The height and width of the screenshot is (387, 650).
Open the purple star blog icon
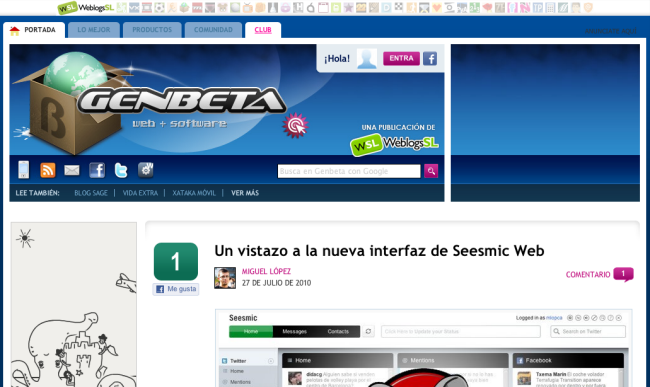pos(348,7)
